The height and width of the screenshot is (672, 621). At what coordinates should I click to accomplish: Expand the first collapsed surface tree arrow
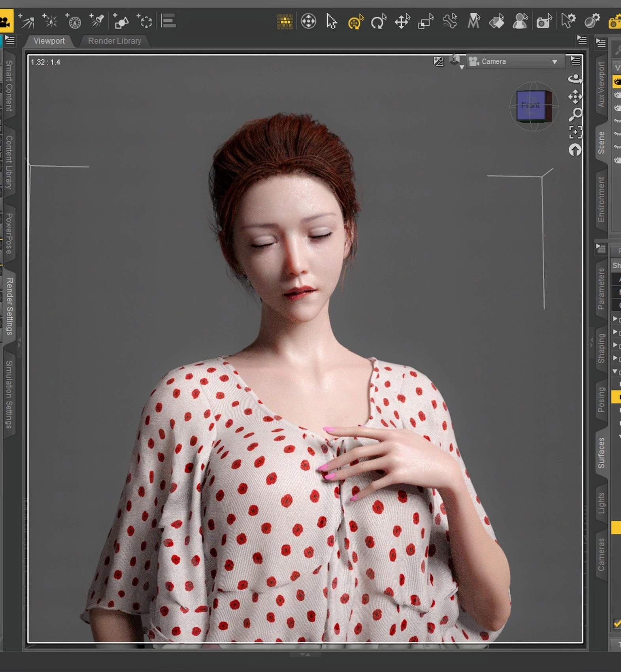615,319
